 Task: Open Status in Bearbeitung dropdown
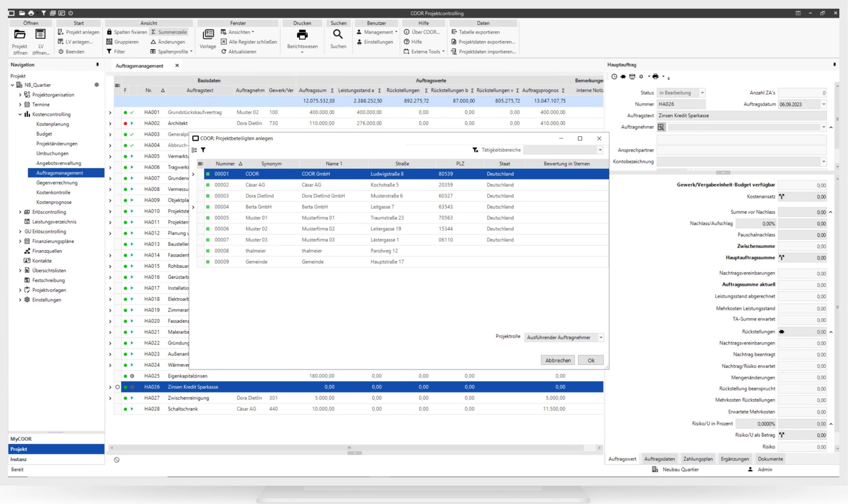[702, 93]
